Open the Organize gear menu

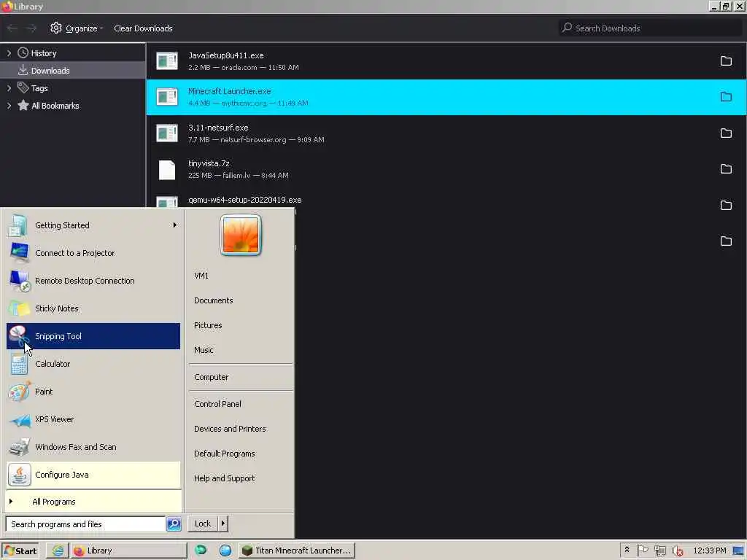click(76, 28)
